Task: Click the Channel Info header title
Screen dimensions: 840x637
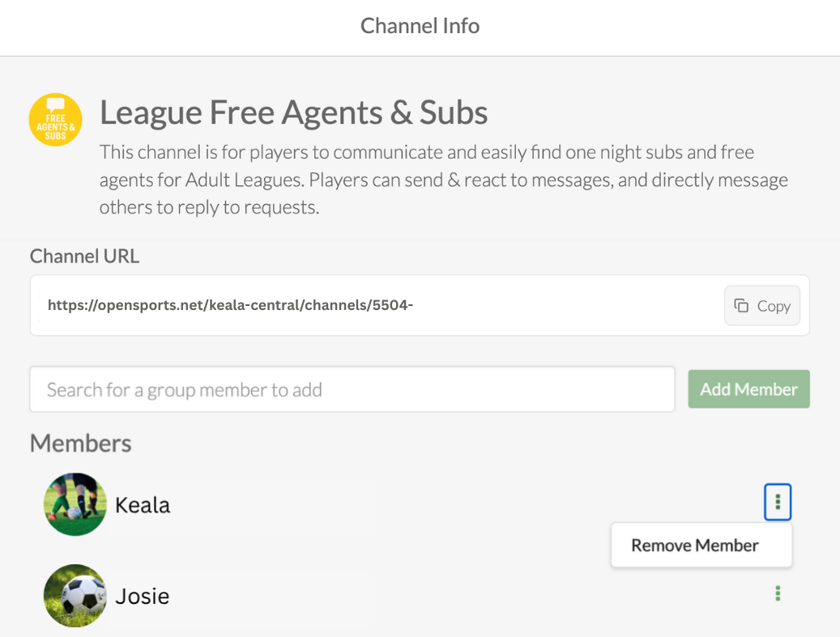Action: tap(420, 26)
